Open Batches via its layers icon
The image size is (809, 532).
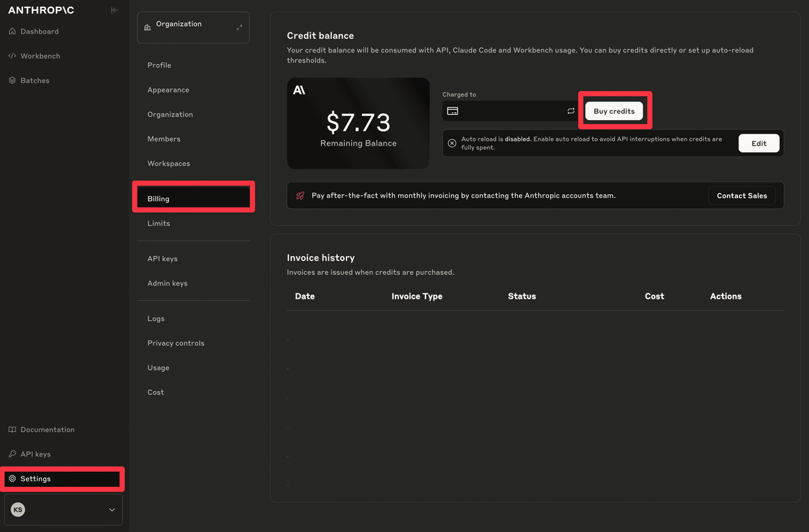(12, 80)
